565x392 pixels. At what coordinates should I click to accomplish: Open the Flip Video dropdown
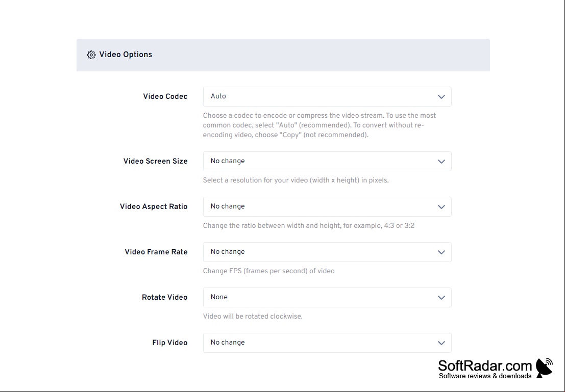(x=327, y=343)
